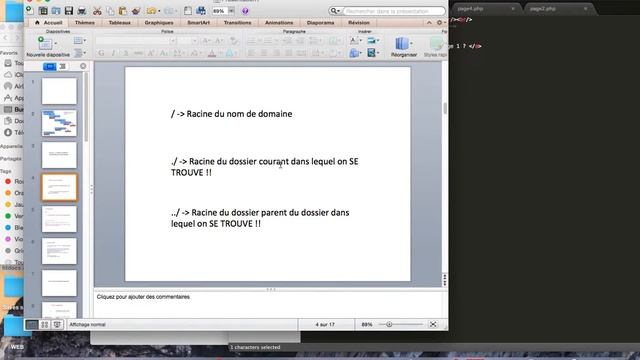Toggle align text left

click(x=251, y=53)
